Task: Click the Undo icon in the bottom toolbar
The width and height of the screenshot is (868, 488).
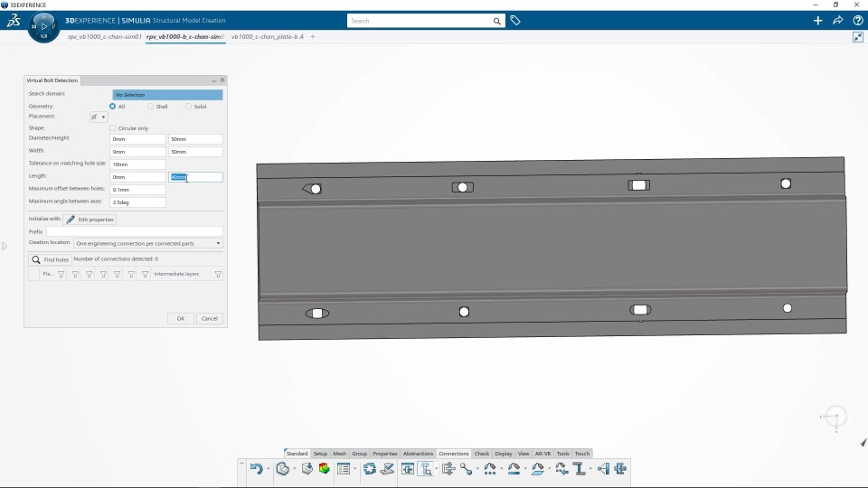Action: 256,469
